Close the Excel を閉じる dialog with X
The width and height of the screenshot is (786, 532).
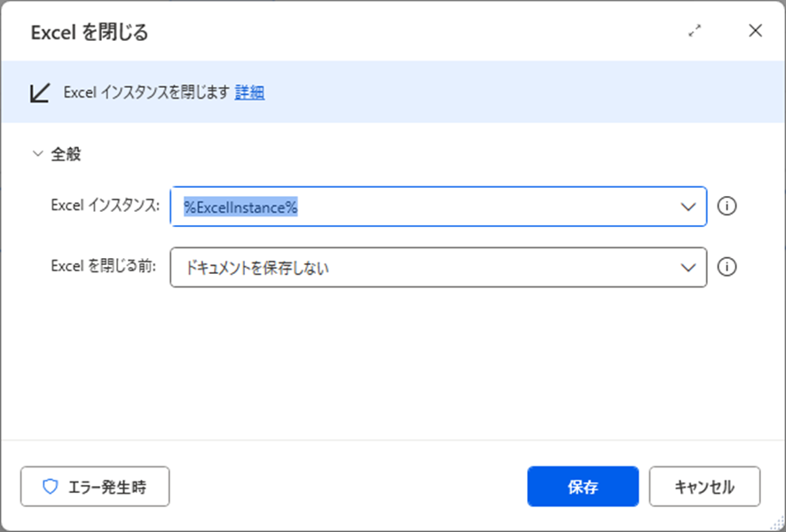tap(755, 30)
